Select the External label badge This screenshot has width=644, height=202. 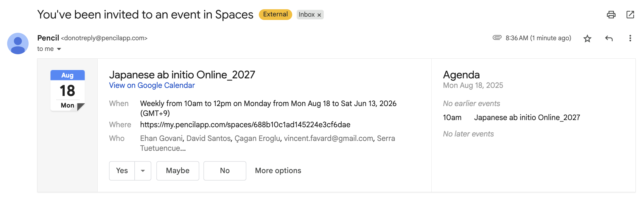pyautogui.click(x=275, y=14)
